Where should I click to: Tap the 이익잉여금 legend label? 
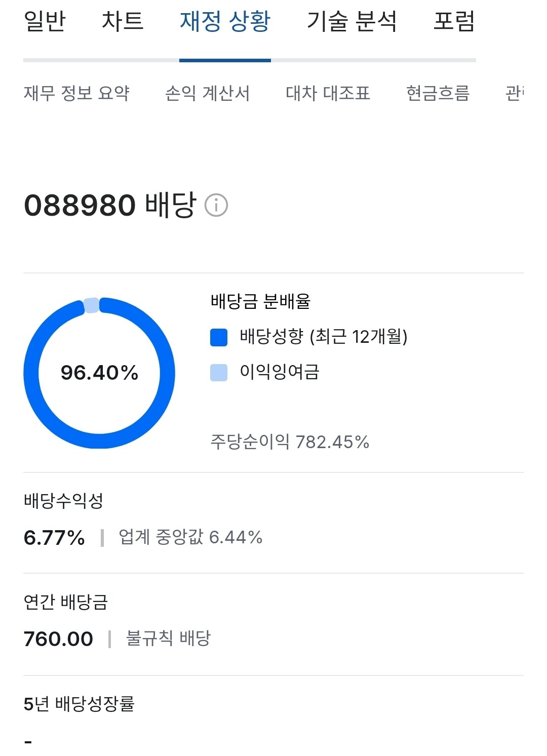280,372
